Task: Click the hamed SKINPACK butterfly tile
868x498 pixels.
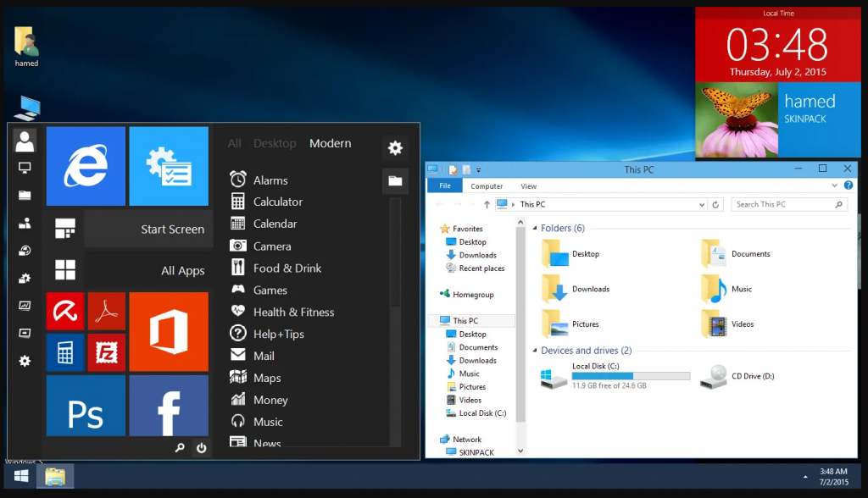Action: coord(778,119)
